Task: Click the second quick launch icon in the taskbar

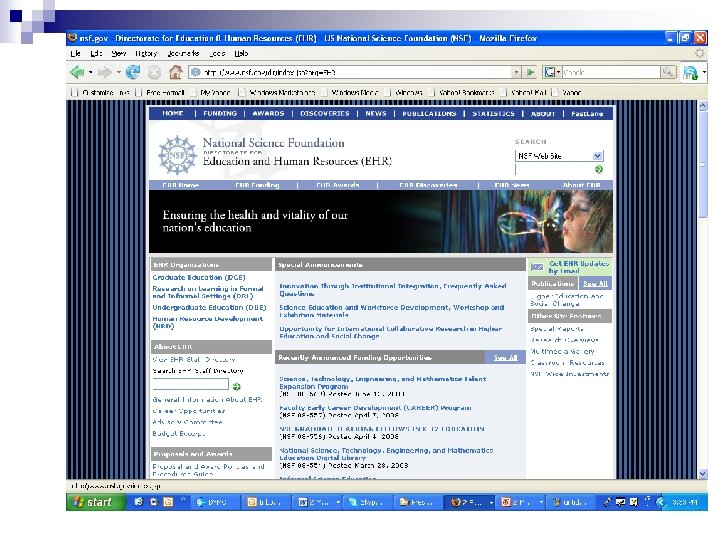Action: coord(154,502)
